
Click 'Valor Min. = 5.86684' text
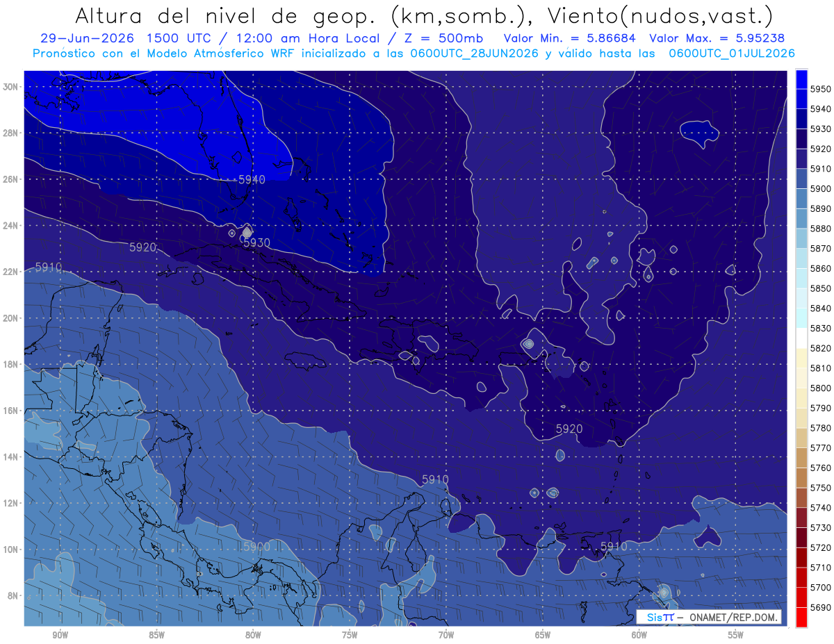tap(571, 39)
